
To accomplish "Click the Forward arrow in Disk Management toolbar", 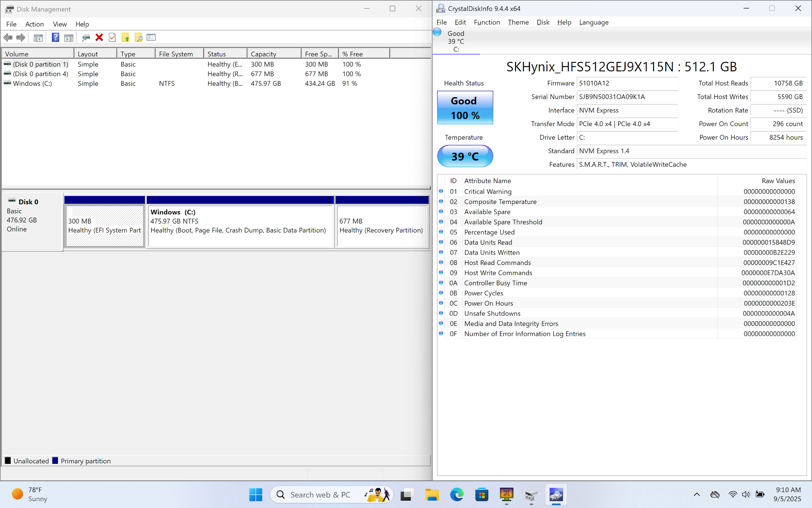I will pyautogui.click(x=21, y=37).
